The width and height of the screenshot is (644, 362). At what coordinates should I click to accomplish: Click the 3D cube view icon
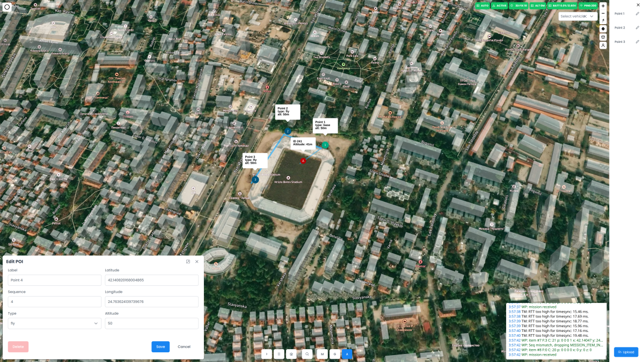pyautogui.click(x=603, y=38)
